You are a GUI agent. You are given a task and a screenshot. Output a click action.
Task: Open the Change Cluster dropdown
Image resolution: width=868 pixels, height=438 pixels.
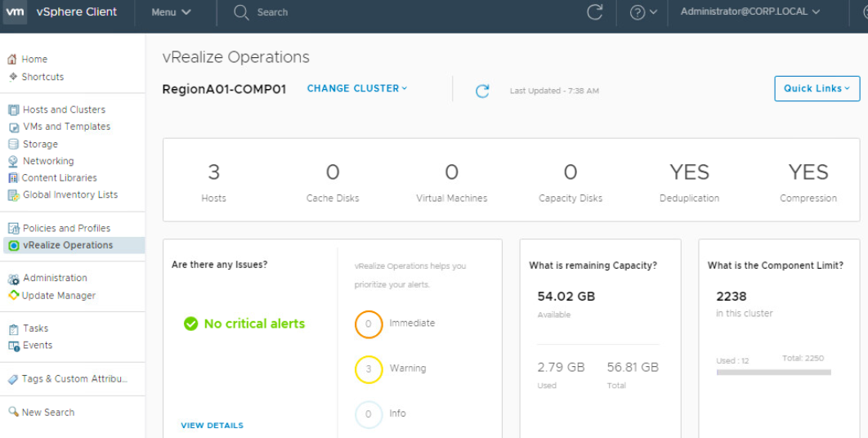[x=357, y=88]
